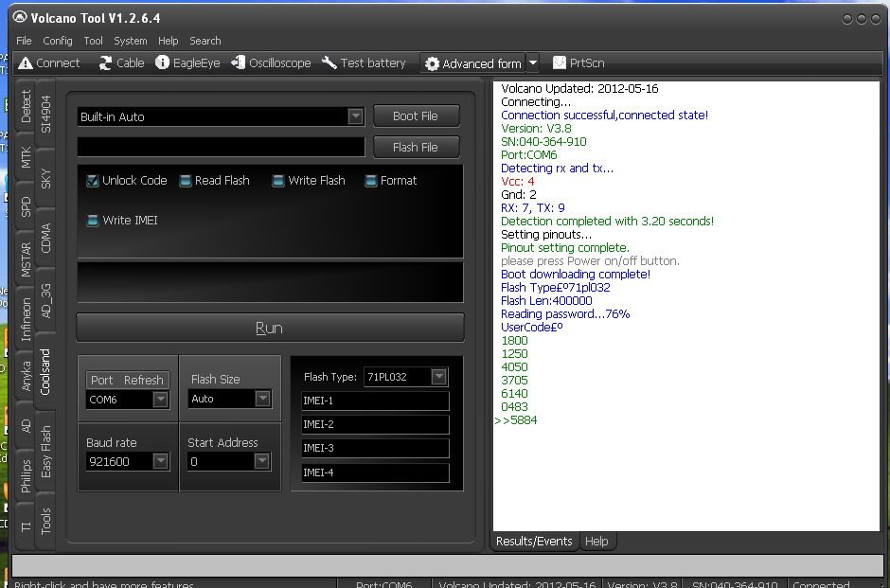Expand the Flash Type 71PL032 dropdown
The image size is (890, 588).
click(x=438, y=376)
